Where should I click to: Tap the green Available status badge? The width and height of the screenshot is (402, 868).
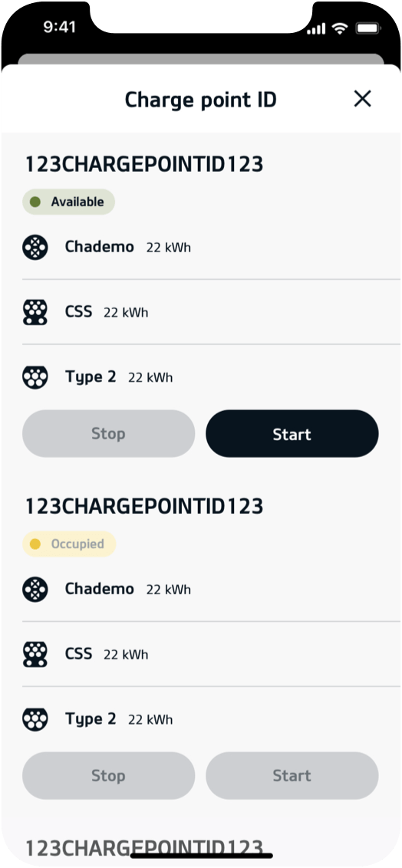[68, 202]
